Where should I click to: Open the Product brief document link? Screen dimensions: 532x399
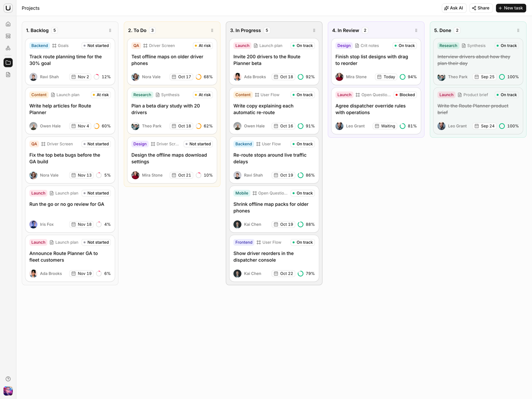(x=473, y=95)
